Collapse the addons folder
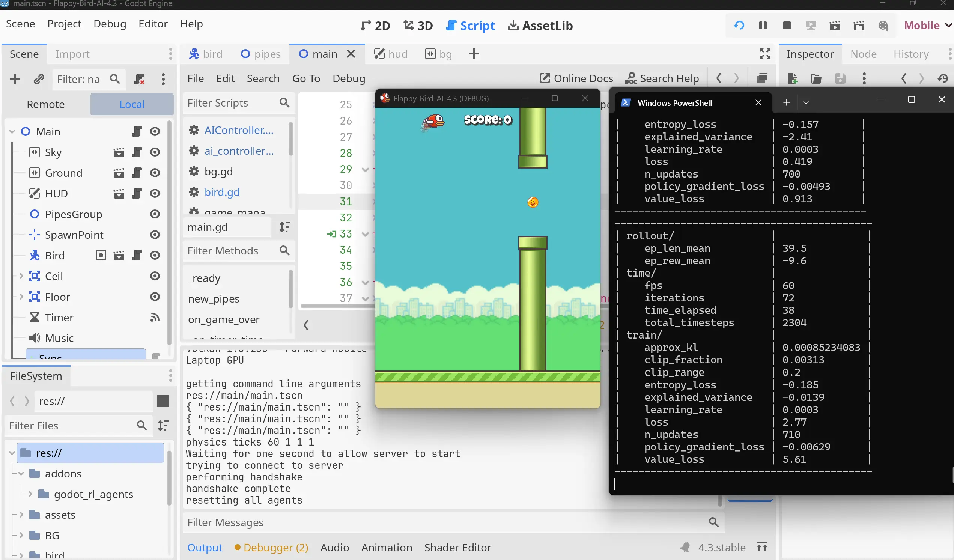The width and height of the screenshot is (954, 560). pyautogui.click(x=21, y=474)
